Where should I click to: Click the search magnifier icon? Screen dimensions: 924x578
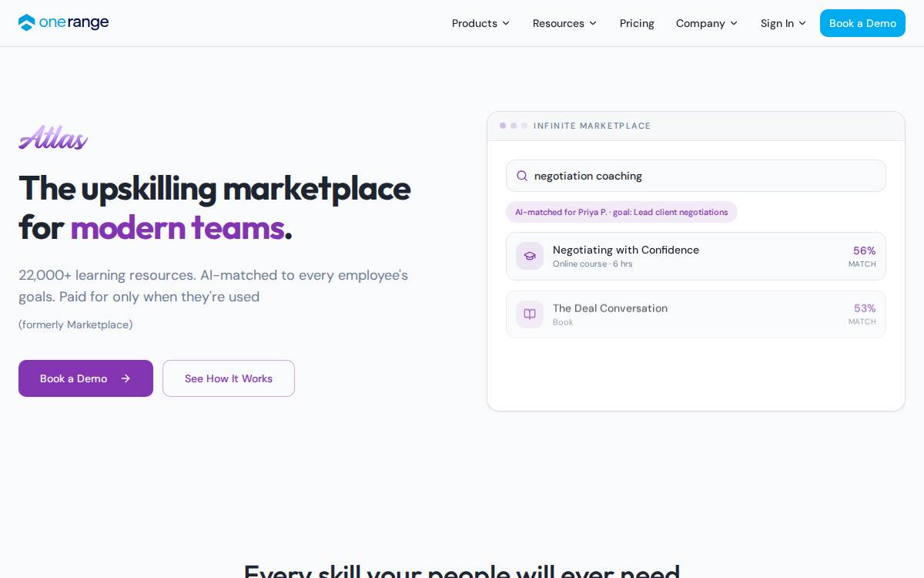(522, 176)
